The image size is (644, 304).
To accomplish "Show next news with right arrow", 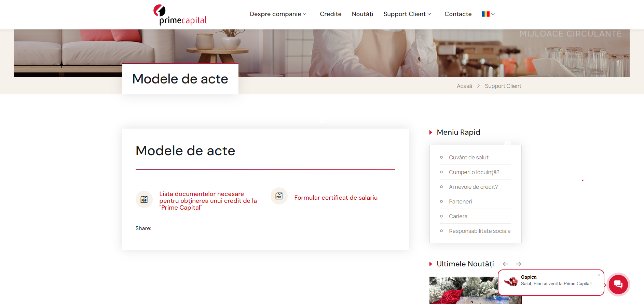I will [519, 264].
